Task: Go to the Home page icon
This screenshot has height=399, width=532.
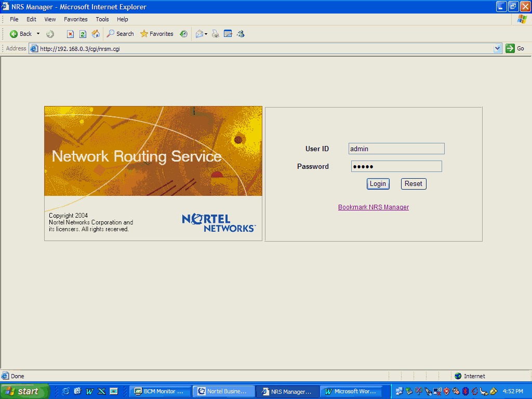Action: 96,34
